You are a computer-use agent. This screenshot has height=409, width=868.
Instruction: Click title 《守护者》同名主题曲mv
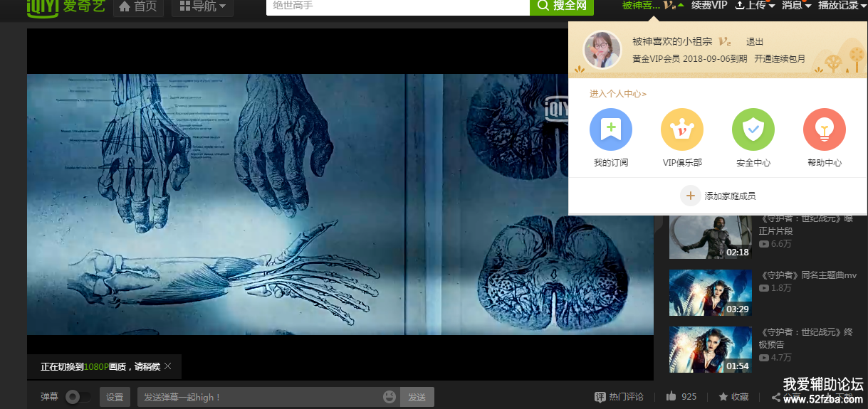click(808, 275)
